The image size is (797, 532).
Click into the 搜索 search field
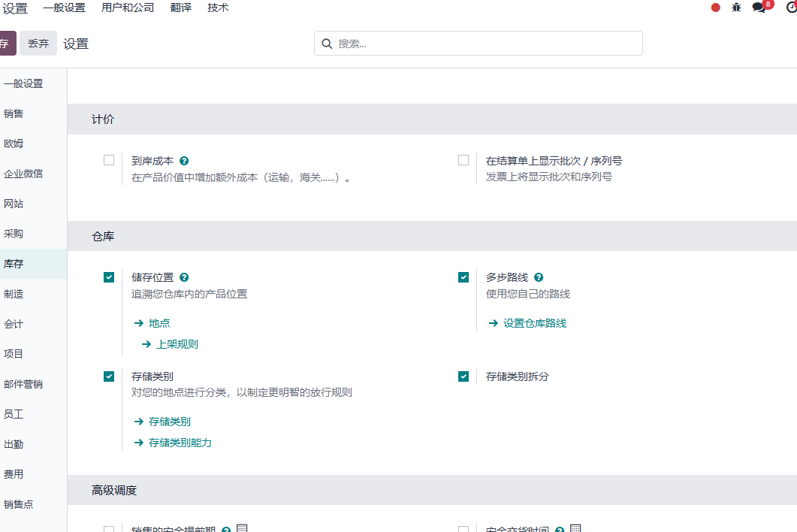click(x=479, y=44)
